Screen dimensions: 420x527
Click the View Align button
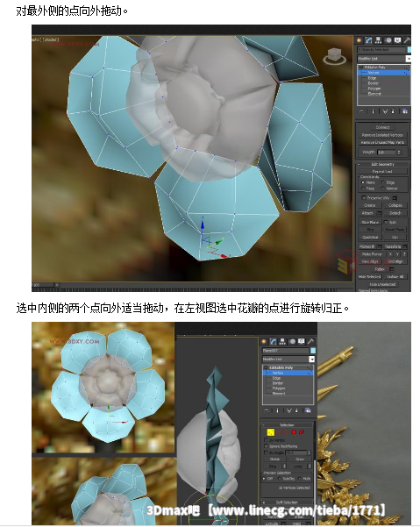370,261
